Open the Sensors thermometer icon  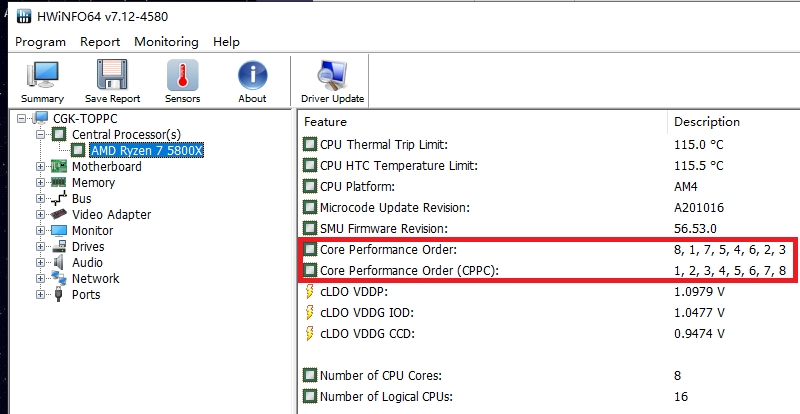[182, 80]
